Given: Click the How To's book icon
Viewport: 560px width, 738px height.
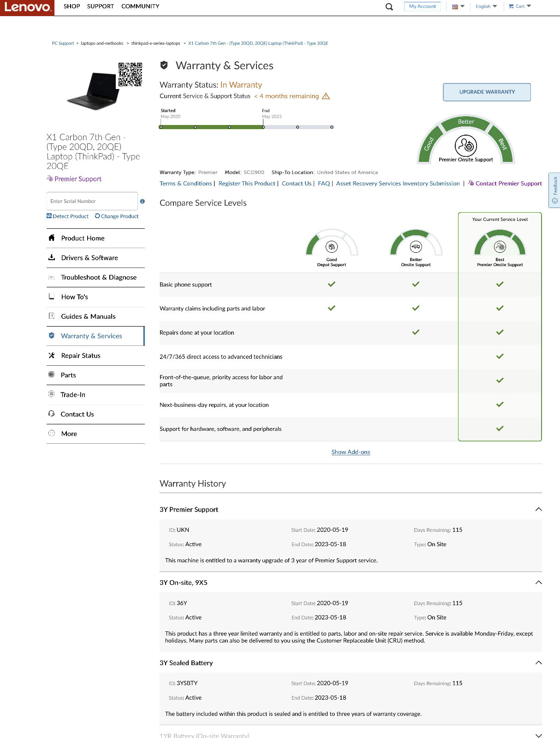Looking at the screenshot, I should pos(52,297).
